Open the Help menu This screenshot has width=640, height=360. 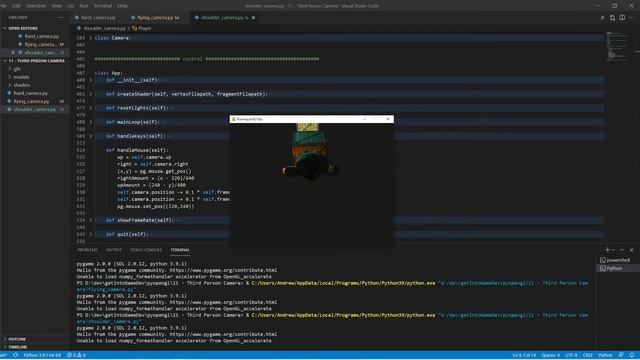tap(122, 6)
